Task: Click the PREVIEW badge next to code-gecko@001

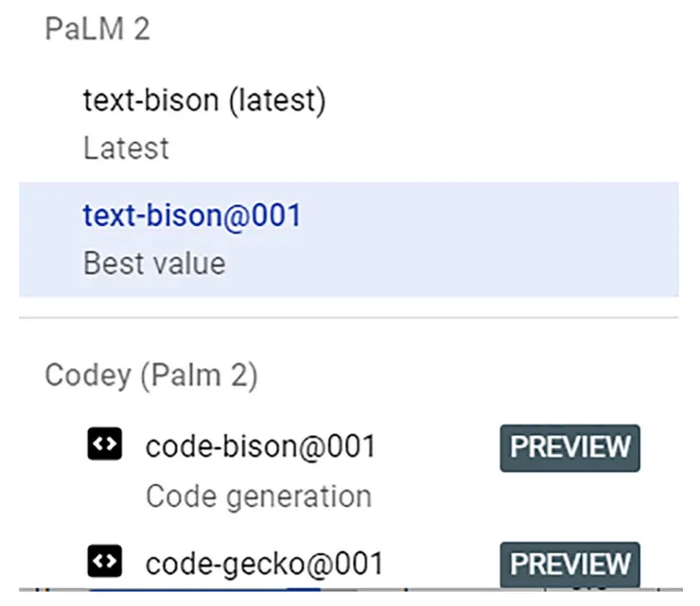Action: click(569, 564)
